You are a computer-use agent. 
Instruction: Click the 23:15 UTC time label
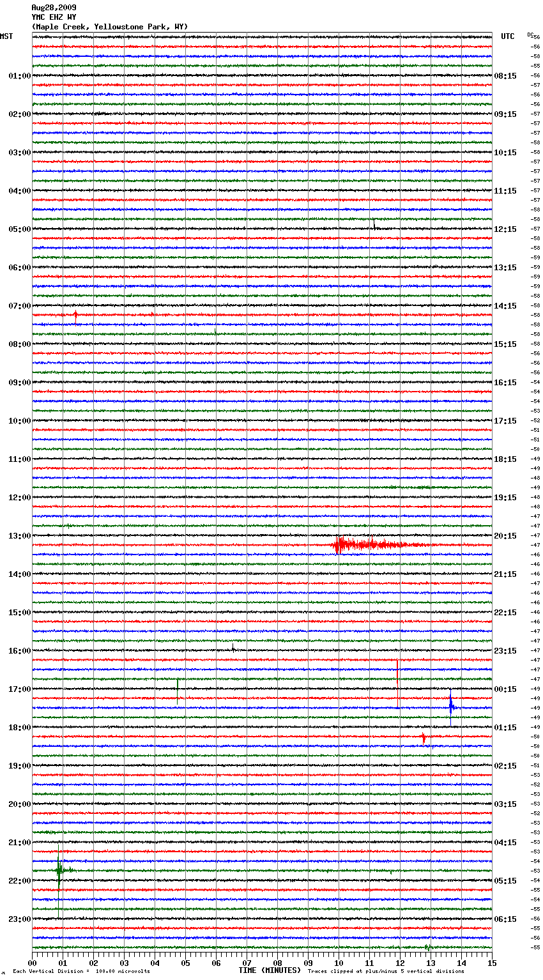coord(505,651)
